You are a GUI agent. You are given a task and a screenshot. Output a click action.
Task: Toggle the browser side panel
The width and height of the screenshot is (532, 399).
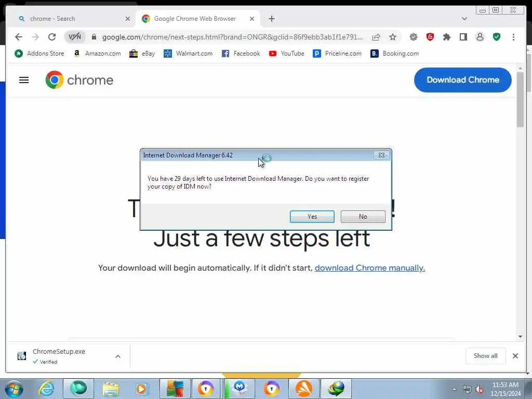463,37
